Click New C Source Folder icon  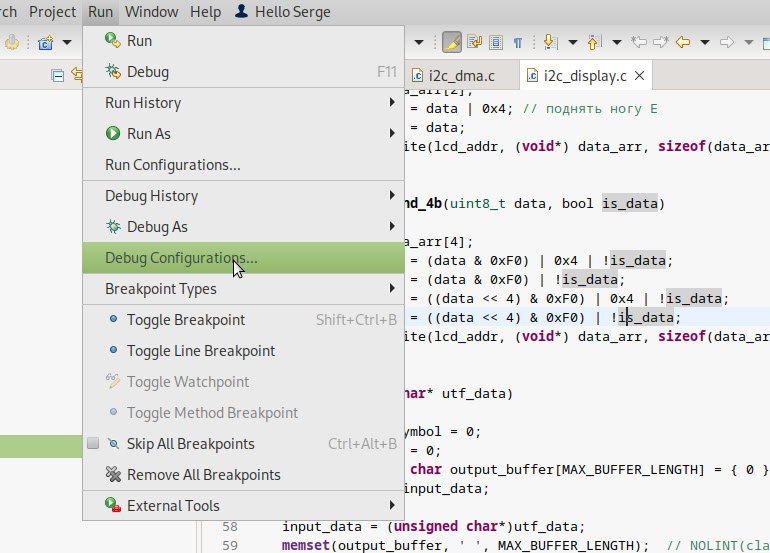pyautogui.click(x=45, y=43)
